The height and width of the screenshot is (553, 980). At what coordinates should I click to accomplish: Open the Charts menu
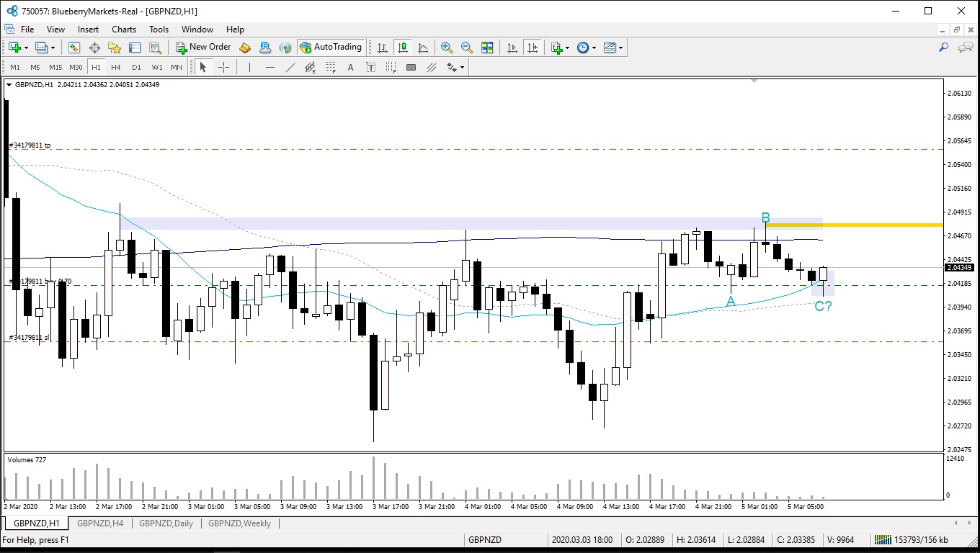(x=124, y=30)
